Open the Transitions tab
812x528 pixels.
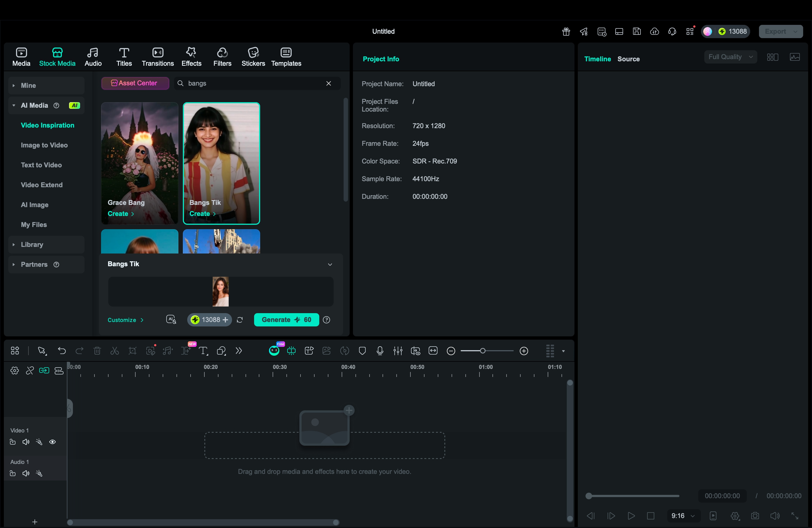coord(158,57)
